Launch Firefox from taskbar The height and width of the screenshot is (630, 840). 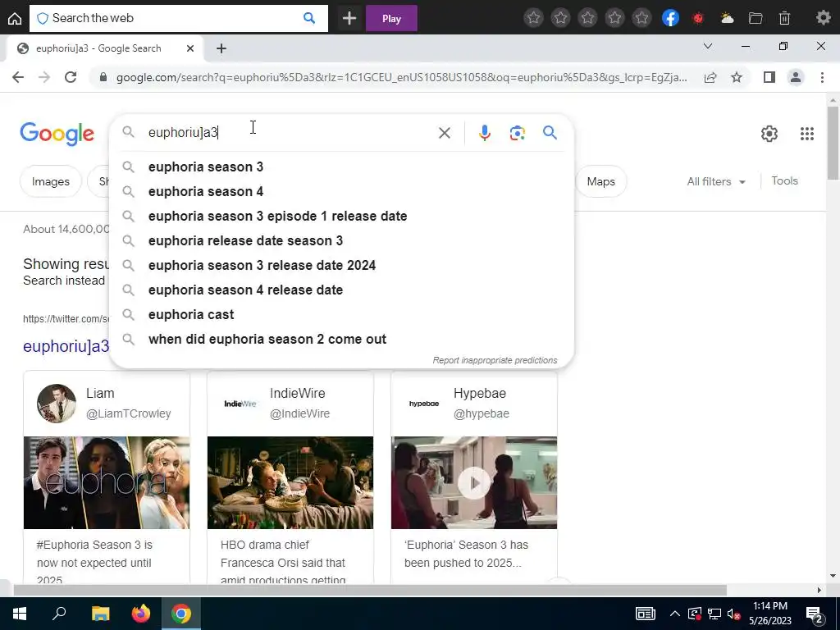point(141,614)
